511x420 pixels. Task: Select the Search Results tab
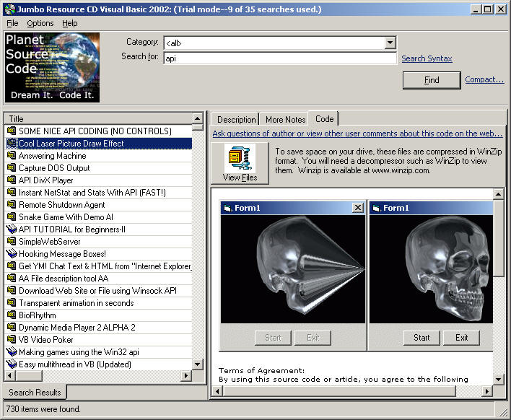[35, 392]
